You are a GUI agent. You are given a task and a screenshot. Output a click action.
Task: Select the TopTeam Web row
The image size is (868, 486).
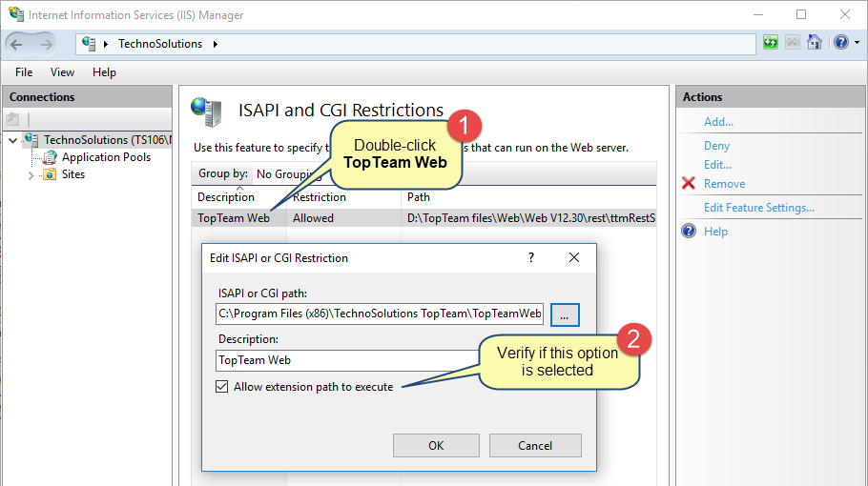424,218
